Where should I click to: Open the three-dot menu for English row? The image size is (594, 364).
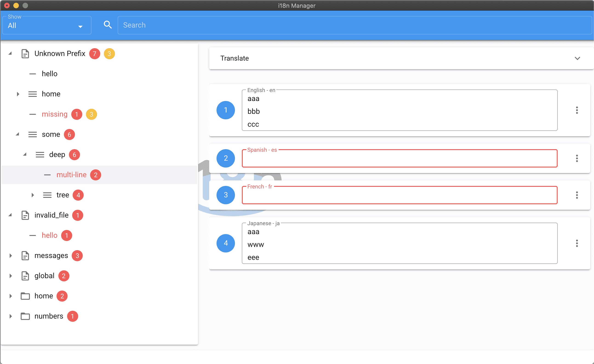click(577, 110)
